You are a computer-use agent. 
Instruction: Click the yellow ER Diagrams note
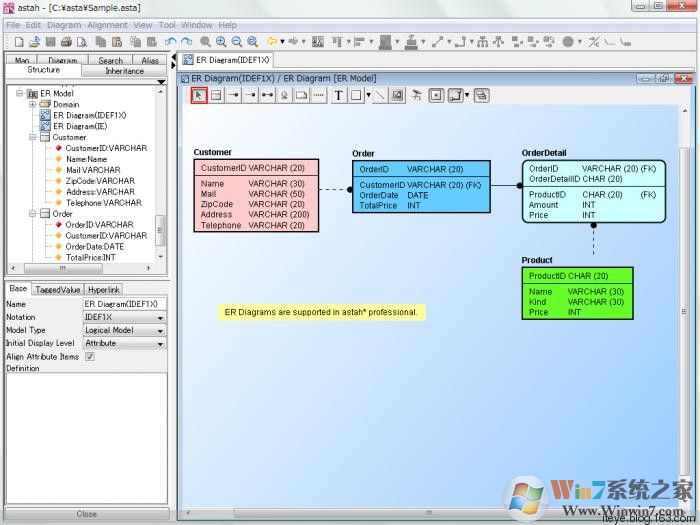321,312
